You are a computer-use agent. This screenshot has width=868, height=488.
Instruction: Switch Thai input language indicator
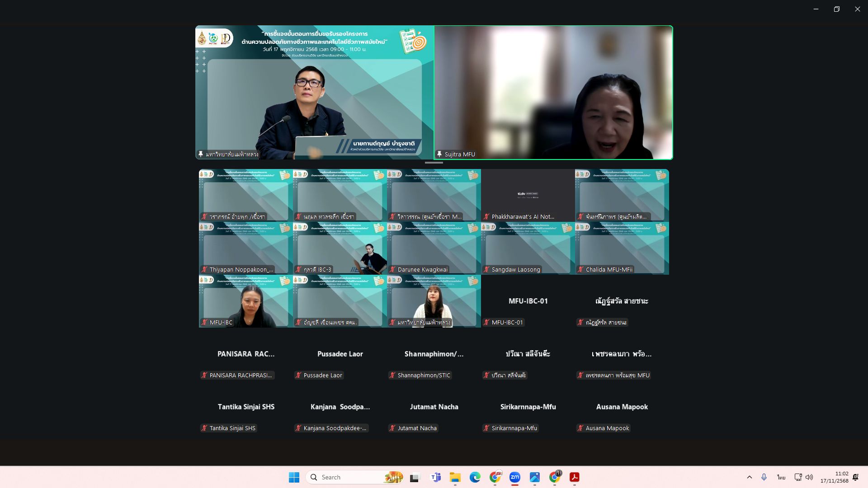(x=781, y=477)
